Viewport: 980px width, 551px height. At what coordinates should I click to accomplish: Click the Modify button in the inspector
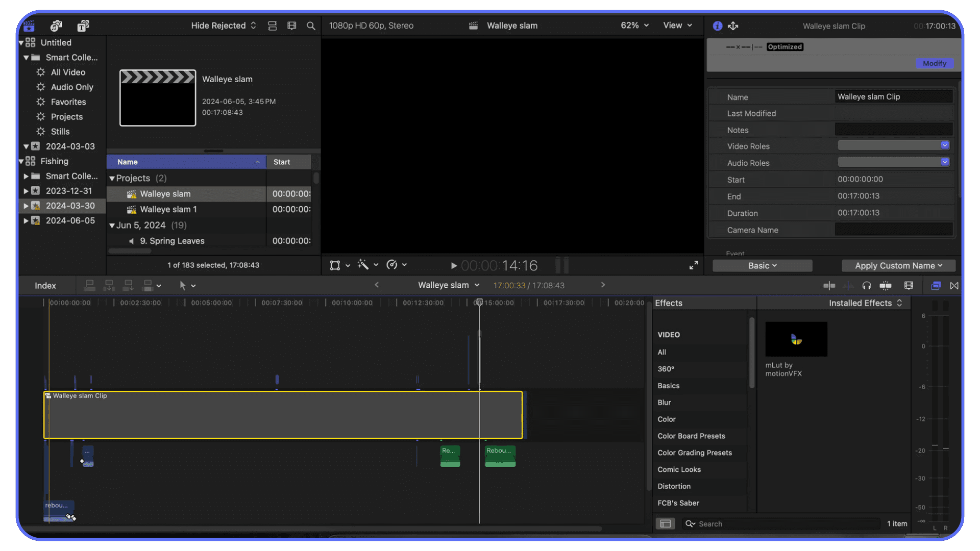tap(935, 63)
